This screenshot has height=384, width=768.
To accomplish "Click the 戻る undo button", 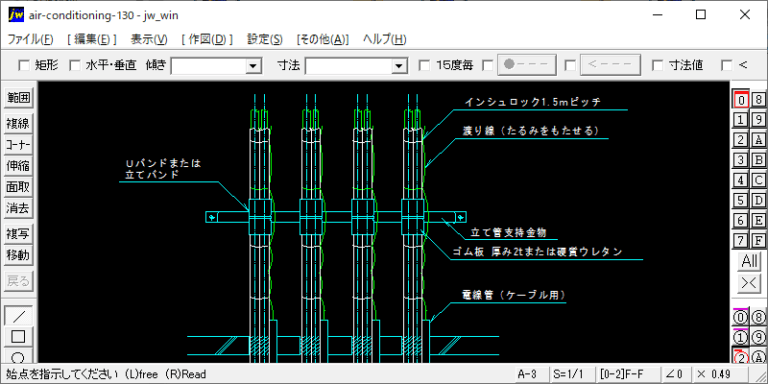I will 18,281.
